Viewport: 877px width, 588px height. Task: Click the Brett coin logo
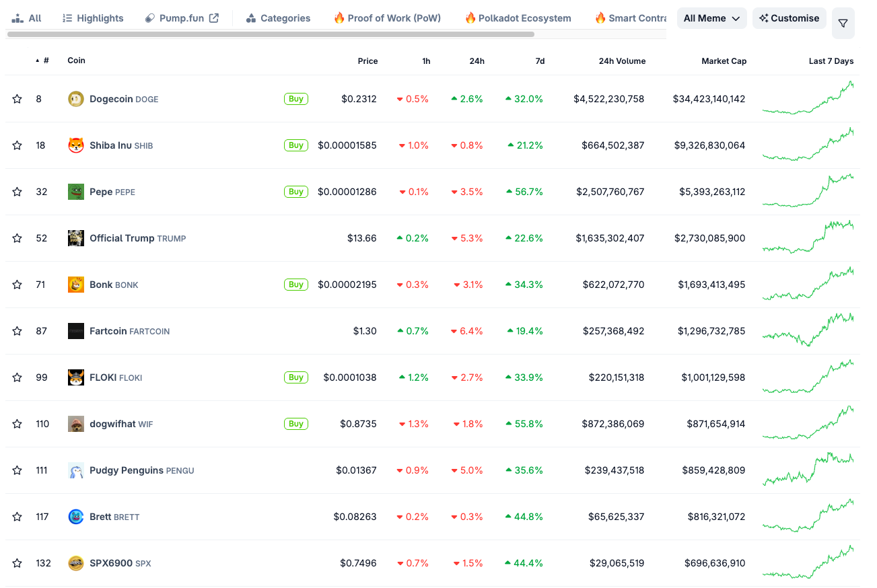76,517
